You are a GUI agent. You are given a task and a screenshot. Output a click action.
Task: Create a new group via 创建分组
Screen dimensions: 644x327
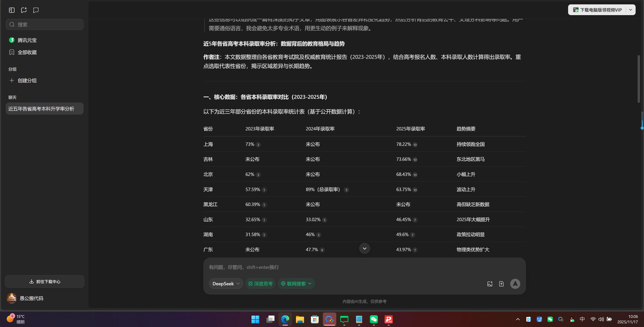click(27, 80)
